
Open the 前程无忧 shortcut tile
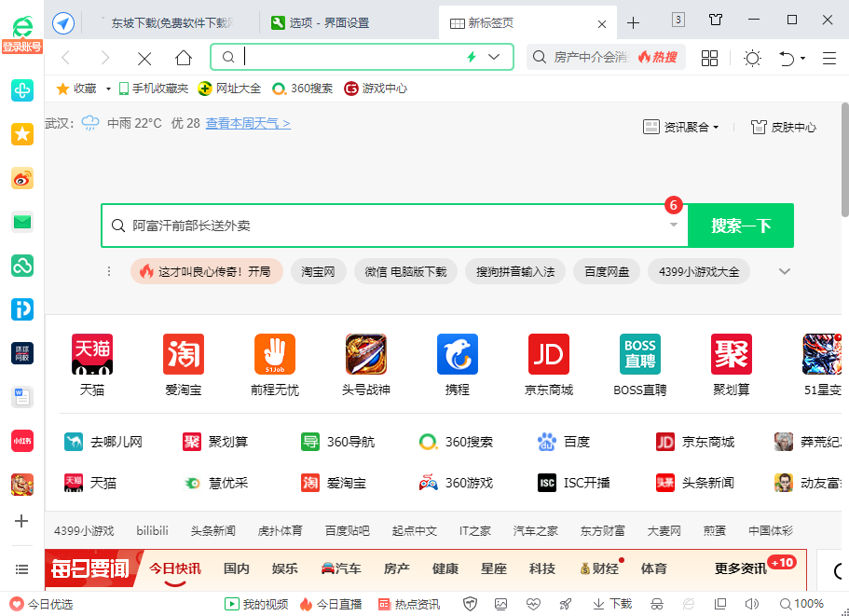coord(275,364)
